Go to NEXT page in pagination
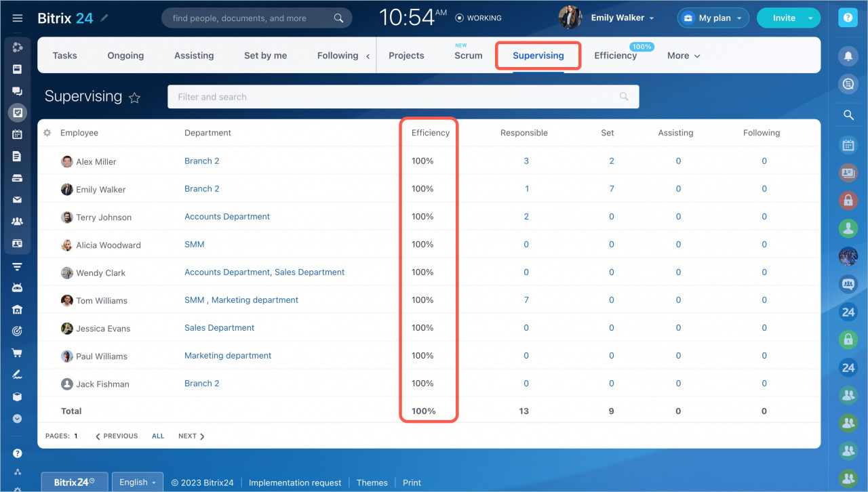This screenshot has height=492, width=868. (191, 436)
